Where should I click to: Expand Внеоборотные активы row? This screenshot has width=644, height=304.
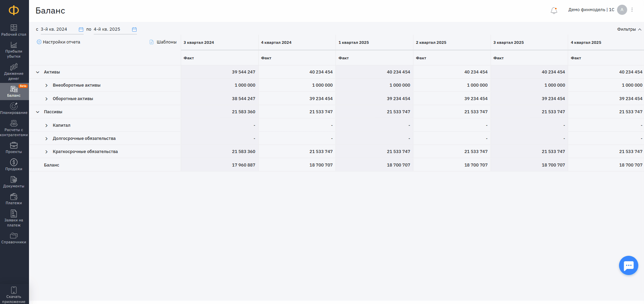pos(47,85)
